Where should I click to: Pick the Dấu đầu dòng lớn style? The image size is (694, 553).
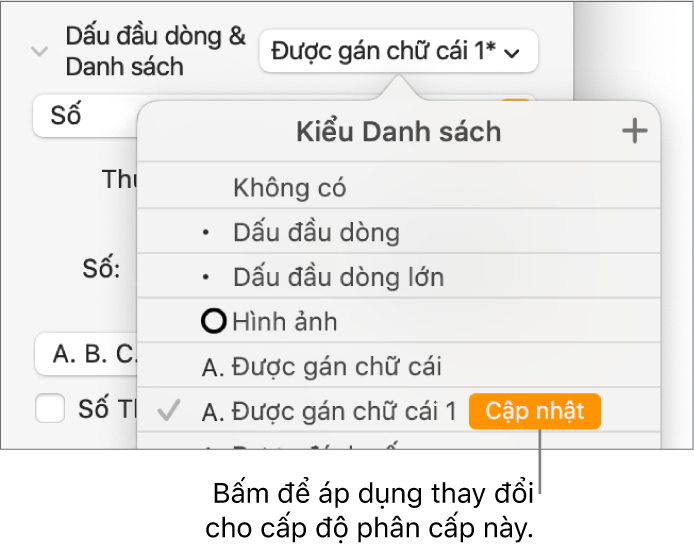point(338,277)
